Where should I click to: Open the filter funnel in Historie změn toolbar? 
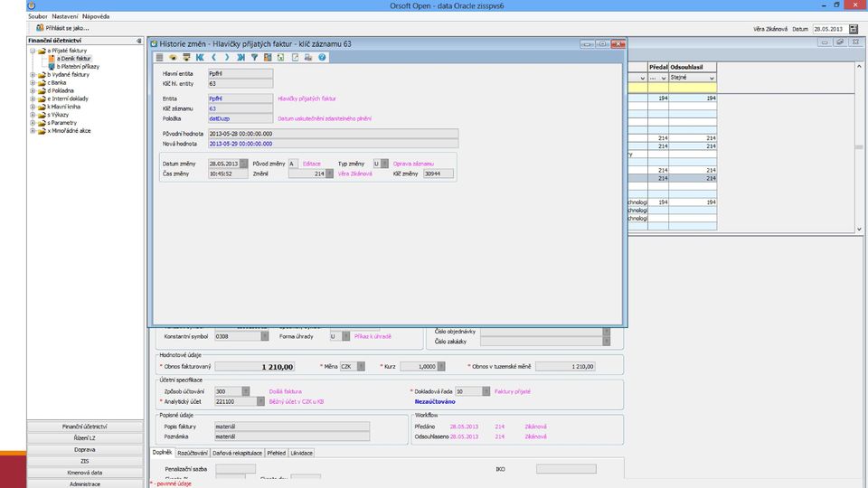click(254, 58)
